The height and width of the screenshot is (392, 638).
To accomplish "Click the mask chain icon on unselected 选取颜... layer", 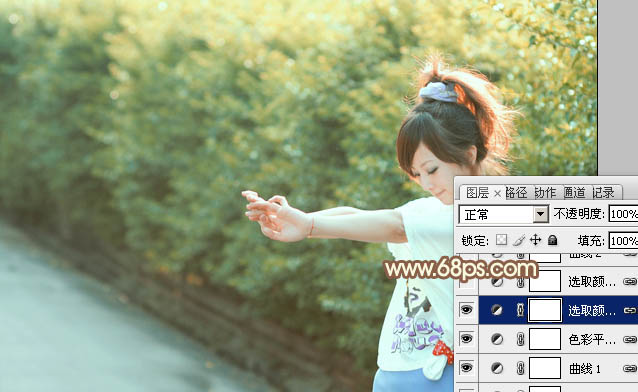I will point(520,281).
